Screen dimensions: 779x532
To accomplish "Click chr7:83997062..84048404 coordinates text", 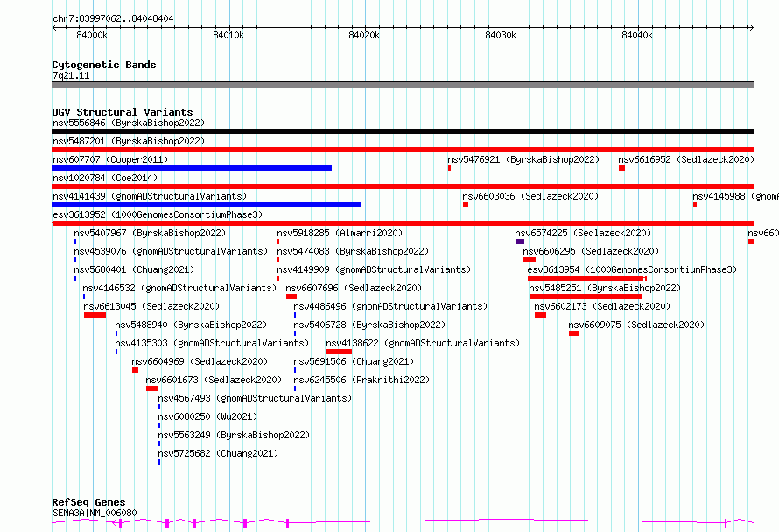I will tap(113, 19).
